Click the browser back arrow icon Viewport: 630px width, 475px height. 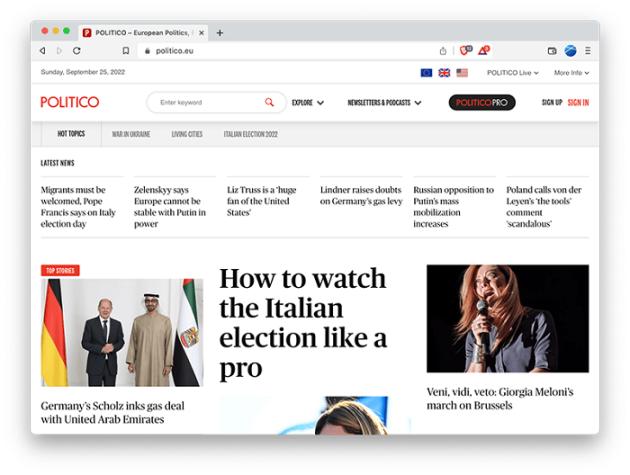[x=43, y=51]
